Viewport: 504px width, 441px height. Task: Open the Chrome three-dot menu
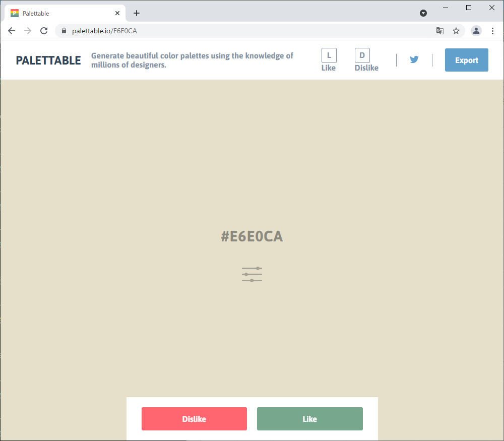pos(492,31)
